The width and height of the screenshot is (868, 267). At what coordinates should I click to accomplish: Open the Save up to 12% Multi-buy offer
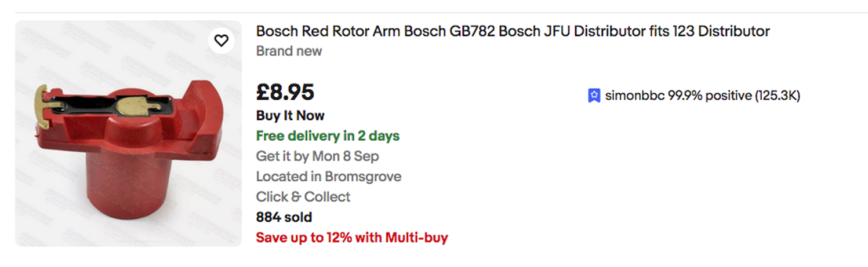click(x=352, y=237)
